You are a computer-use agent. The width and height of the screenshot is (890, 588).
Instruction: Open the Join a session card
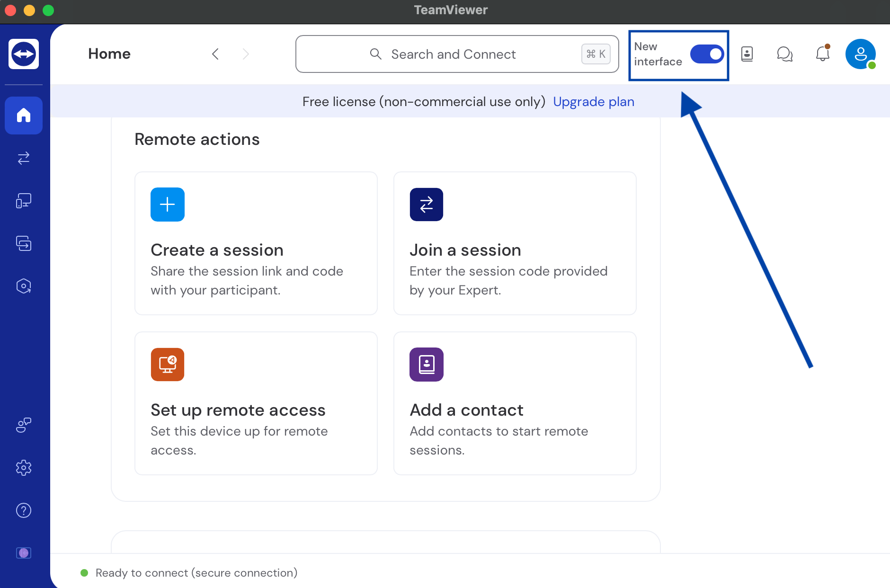[515, 243]
